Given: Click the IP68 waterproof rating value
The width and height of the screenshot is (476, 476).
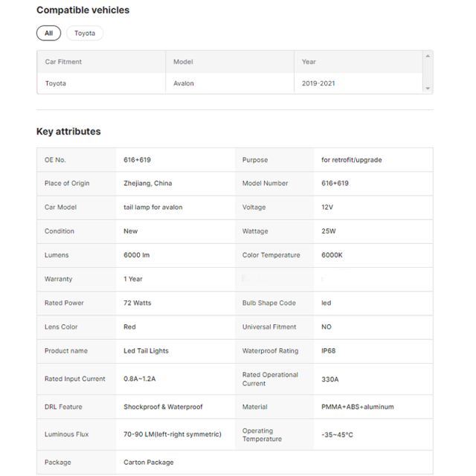Looking at the screenshot, I should click(329, 351).
